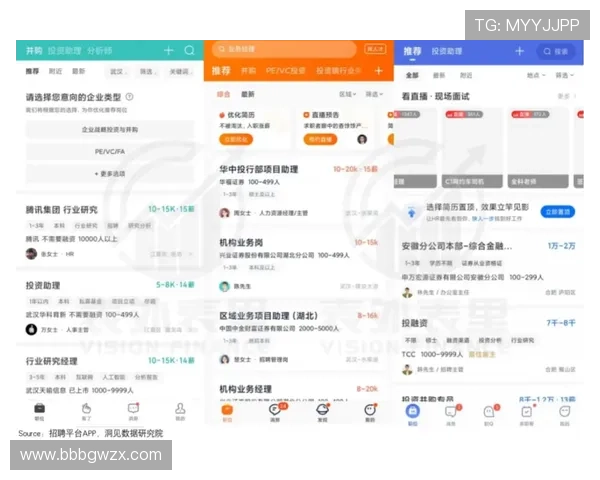Viewport: 600px width, 480px height.
Task: Open the checklist icon in right app bottom bar
Action: 527,411
